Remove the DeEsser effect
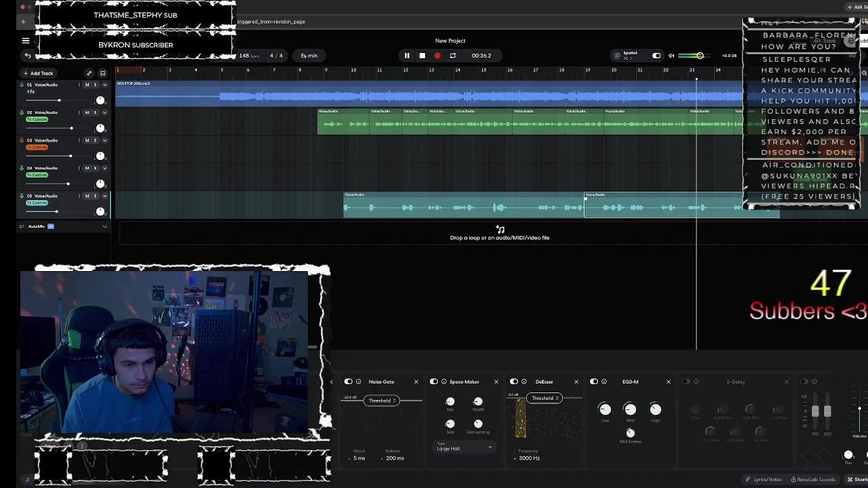Viewport: 868px width, 488px height. (x=576, y=382)
